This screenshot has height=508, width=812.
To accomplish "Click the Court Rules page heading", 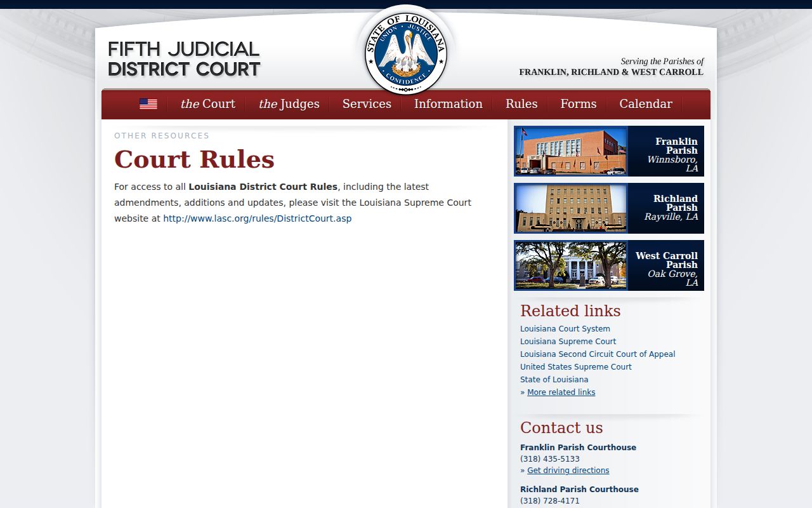I will pos(194,159).
